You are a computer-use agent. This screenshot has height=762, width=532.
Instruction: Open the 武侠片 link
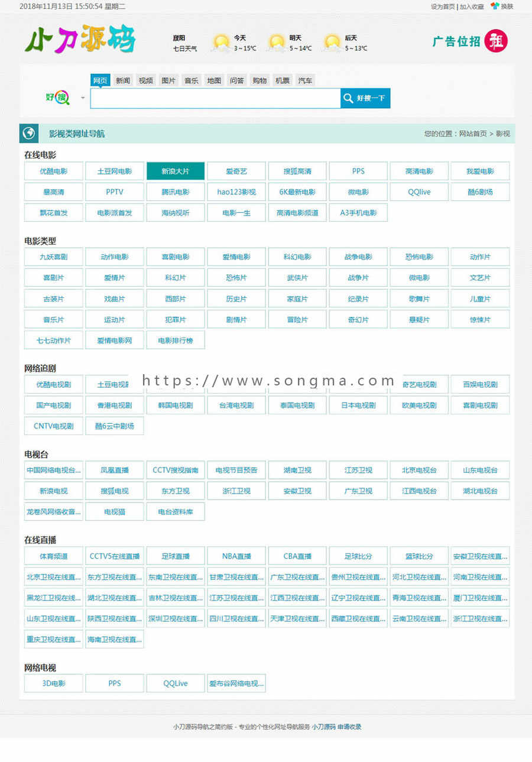(297, 277)
